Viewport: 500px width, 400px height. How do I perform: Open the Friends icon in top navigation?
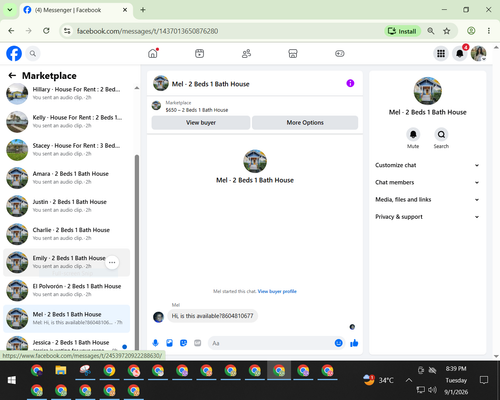click(x=246, y=53)
